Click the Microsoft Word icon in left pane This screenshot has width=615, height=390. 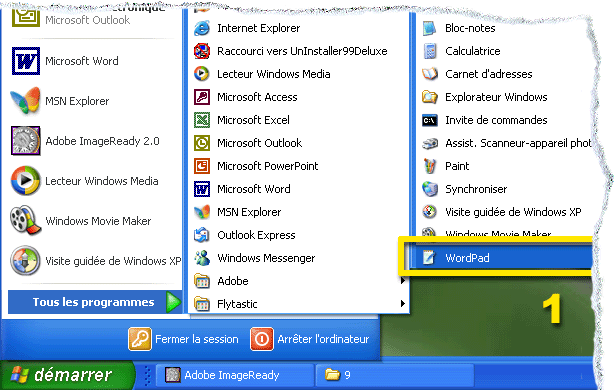click(x=25, y=61)
